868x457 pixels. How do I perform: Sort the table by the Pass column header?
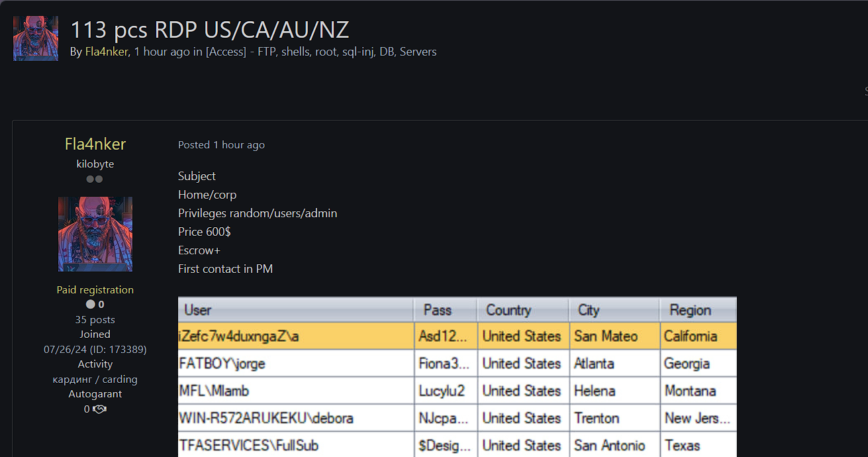pos(445,310)
